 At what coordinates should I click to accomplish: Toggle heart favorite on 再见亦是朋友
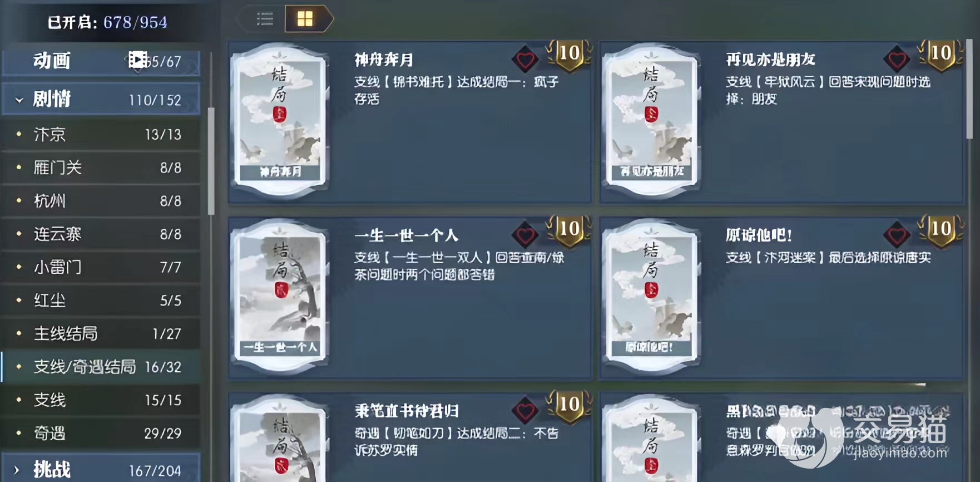pyautogui.click(x=896, y=60)
